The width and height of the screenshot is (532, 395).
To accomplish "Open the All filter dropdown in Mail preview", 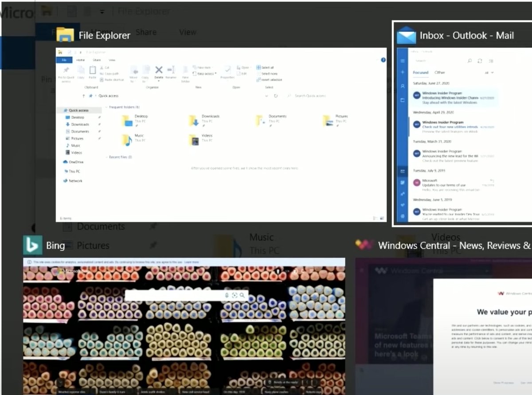I will click(x=489, y=72).
